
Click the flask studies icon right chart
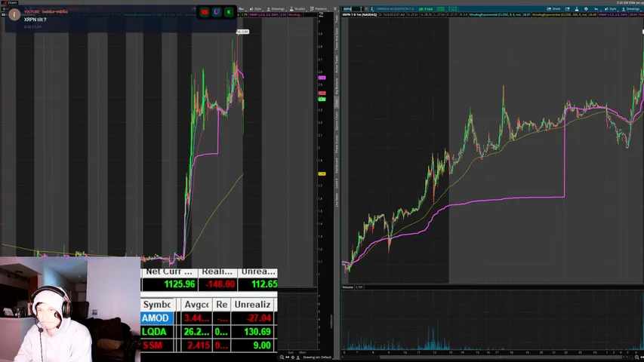coord(577,8)
